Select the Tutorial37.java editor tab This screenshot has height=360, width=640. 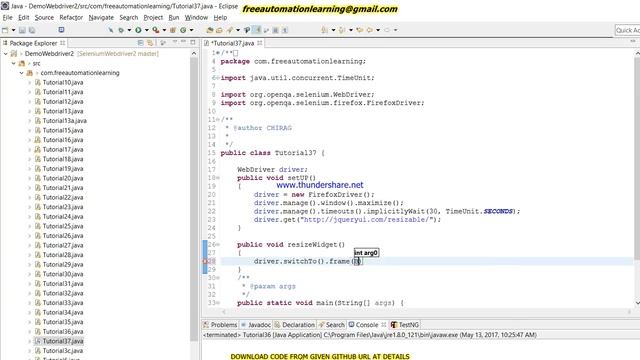tap(233, 43)
